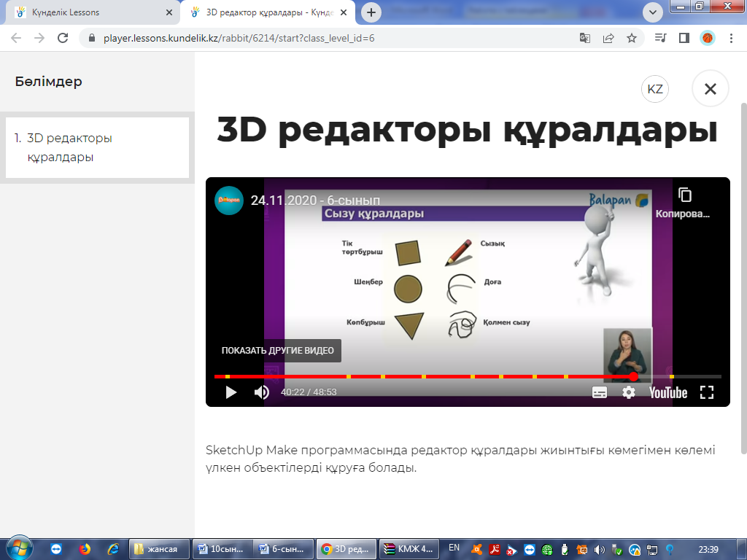Click the address bar URL
Image resolution: width=747 pixels, height=560 pixels.
pos(239,38)
